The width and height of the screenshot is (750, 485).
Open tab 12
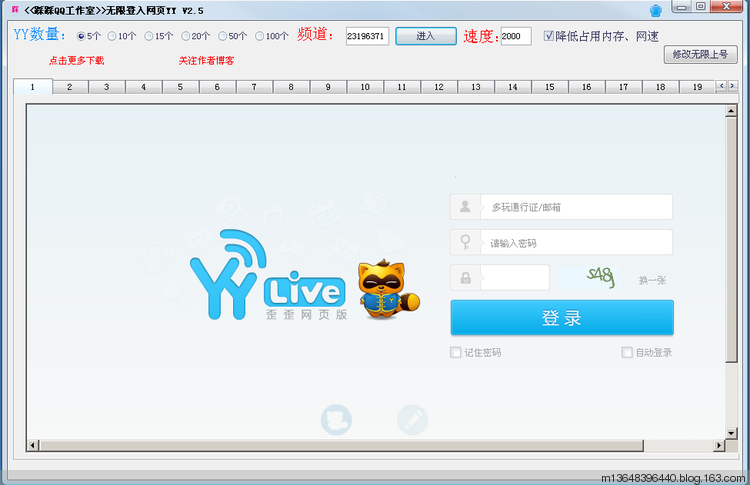point(438,87)
